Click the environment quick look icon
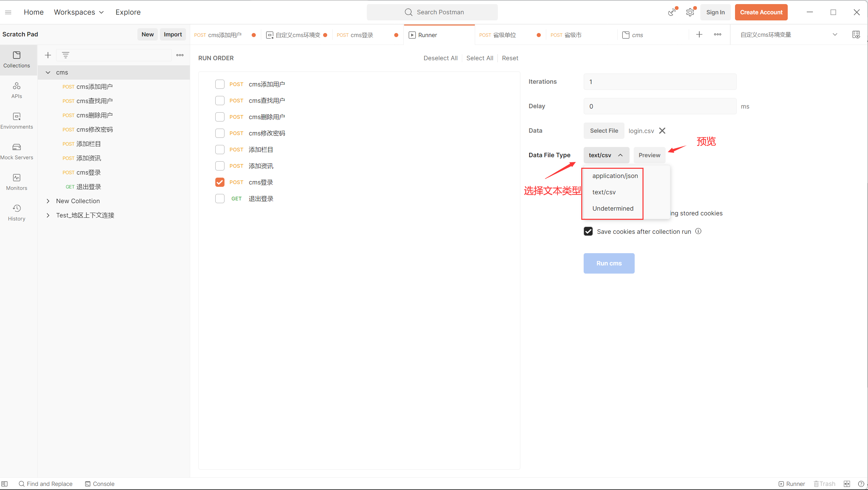The width and height of the screenshot is (868, 490). point(856,35)
